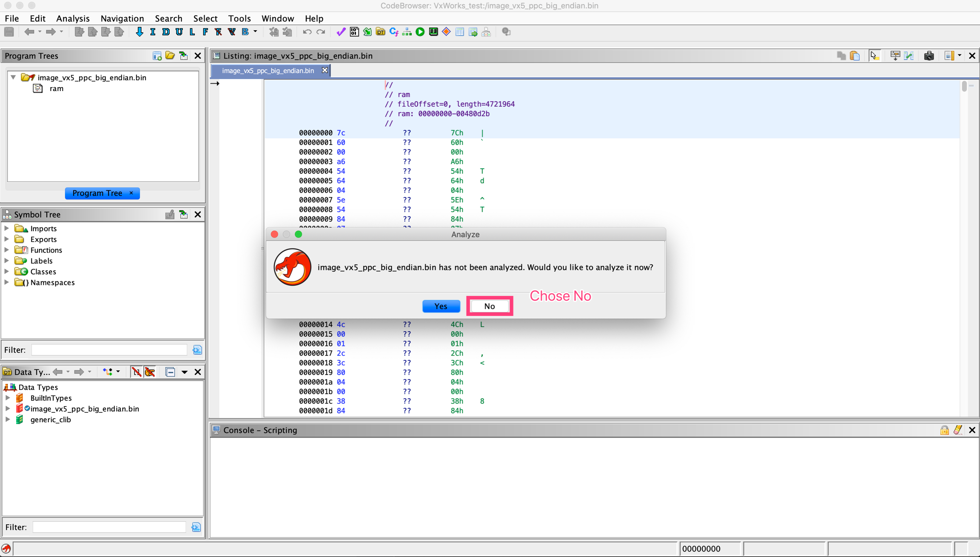The height and width of the screenshot is (557, 980).
Task: Select the Program Tree tab
Action: (97, 193)
